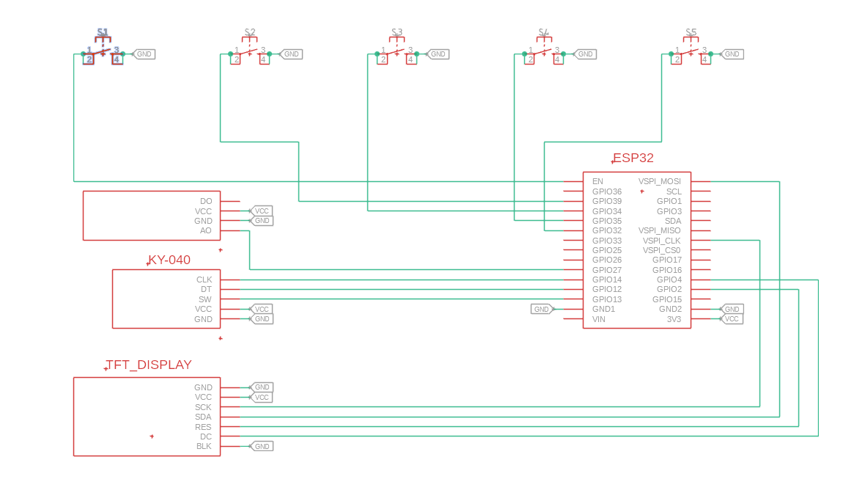Click the GPIO14 pin label
The image size is (868, 482).
(x=607, y=280)
